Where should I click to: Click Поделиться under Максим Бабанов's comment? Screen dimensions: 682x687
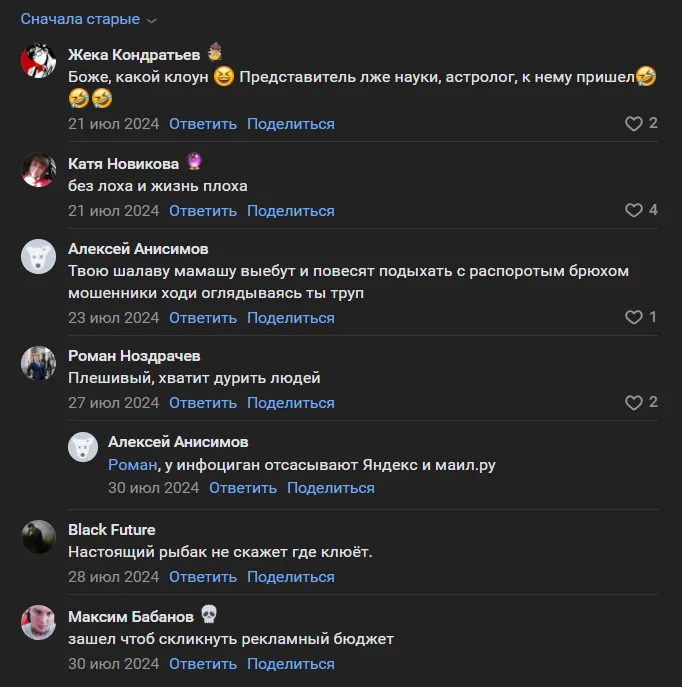(x=291, y=664)
